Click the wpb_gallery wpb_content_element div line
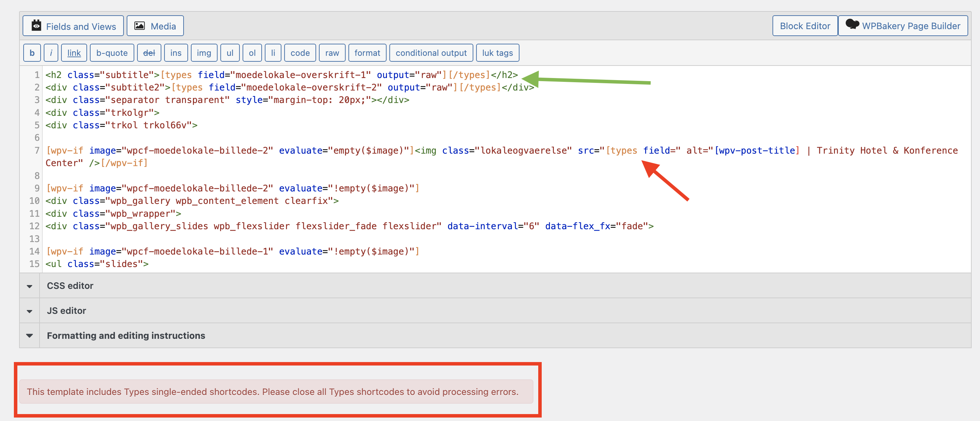 click(x=192, y=201)
